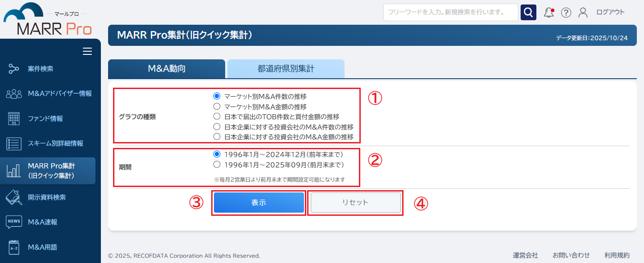Image resolution: width=644 pixels, height=263 pixels.
Task: Open the notification bell icon
Action: pos(549,13)
